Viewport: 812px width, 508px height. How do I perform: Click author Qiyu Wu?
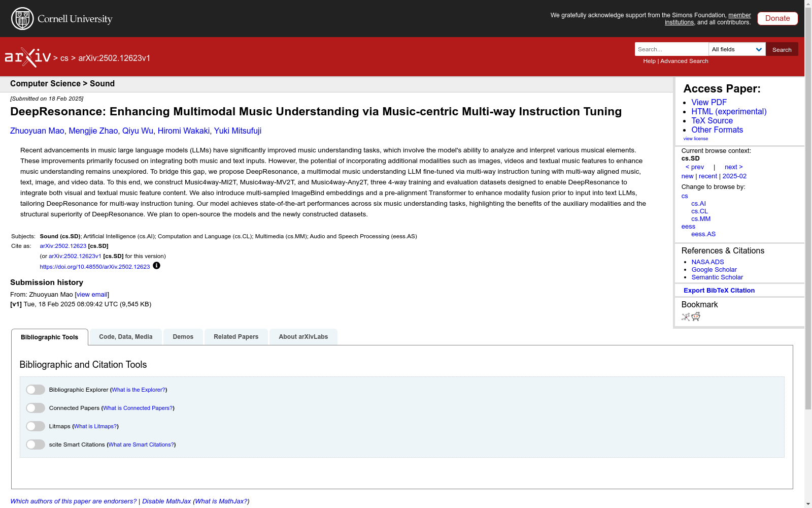[138, 131]
